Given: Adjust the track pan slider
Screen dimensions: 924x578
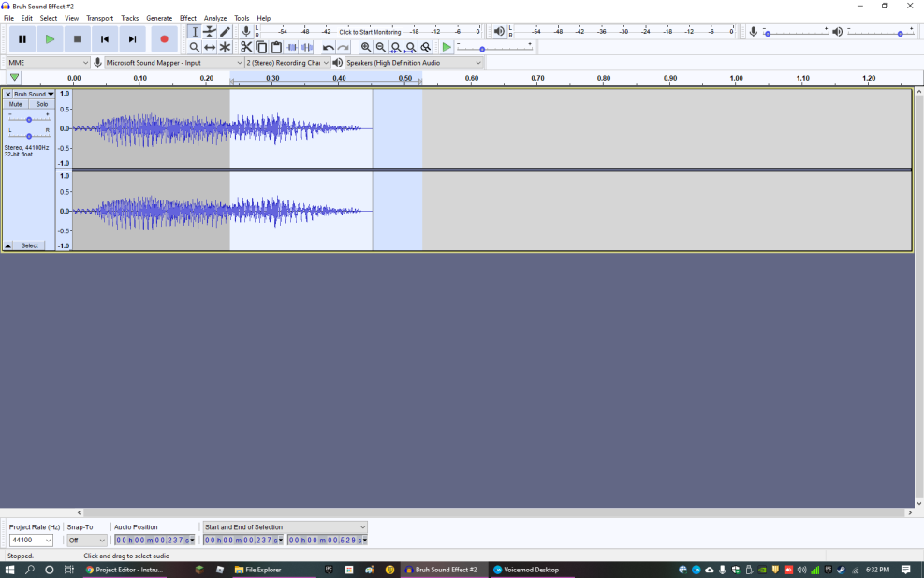Looking at the screenshot, I should 29,136.
